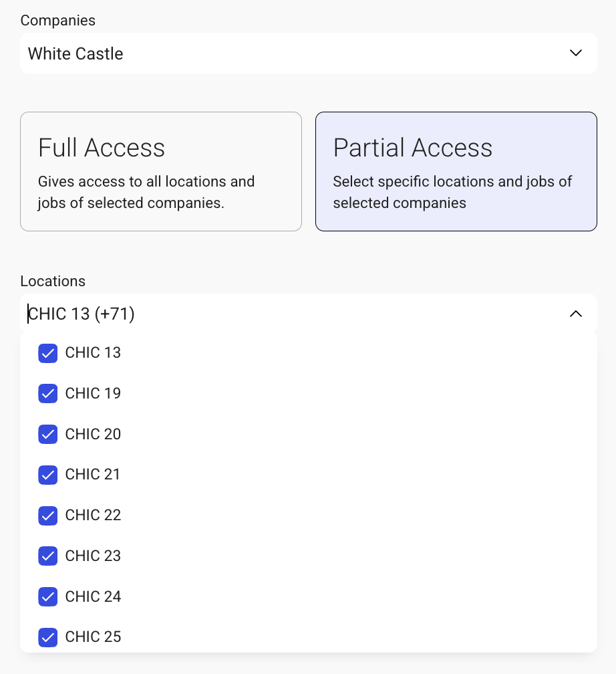Uncheck the CHIC 20 checkbox
This screenshot has width=616, height=674.
click(48, 435)
